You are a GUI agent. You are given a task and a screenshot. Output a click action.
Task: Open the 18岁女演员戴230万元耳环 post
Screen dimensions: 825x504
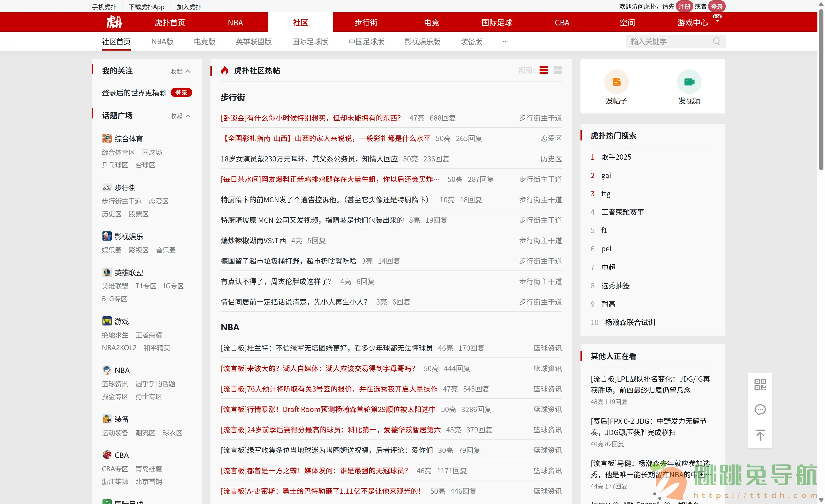309,159
